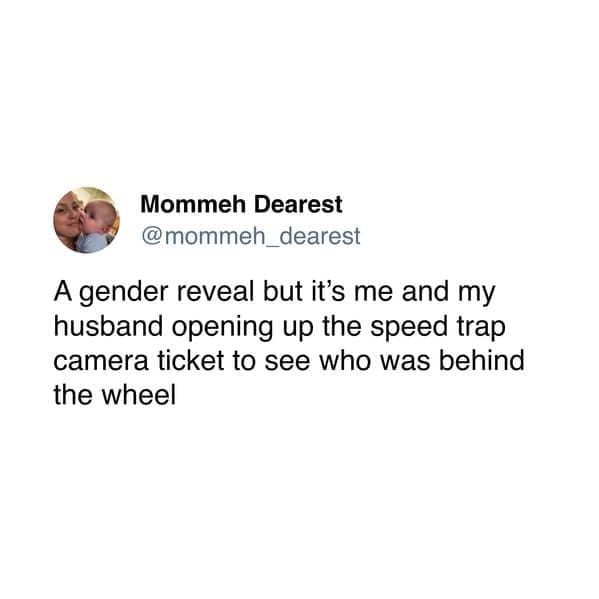
Task: Click the leading "A" starting the tweet
Action: (63, 292)
